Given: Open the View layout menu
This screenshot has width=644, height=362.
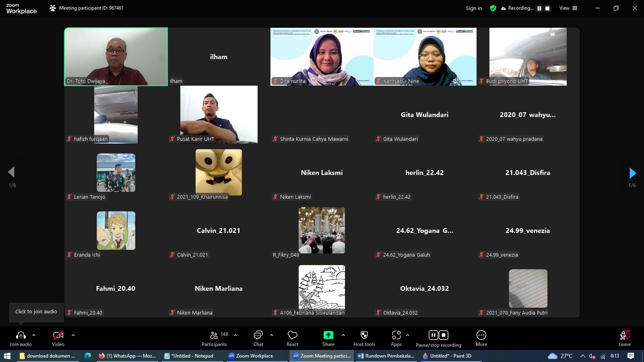Looking at the screenshot, I should click(568, 8).
